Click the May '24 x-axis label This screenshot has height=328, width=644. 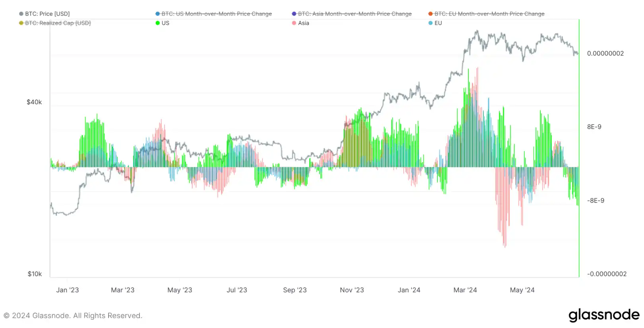(x=522, y=290)
